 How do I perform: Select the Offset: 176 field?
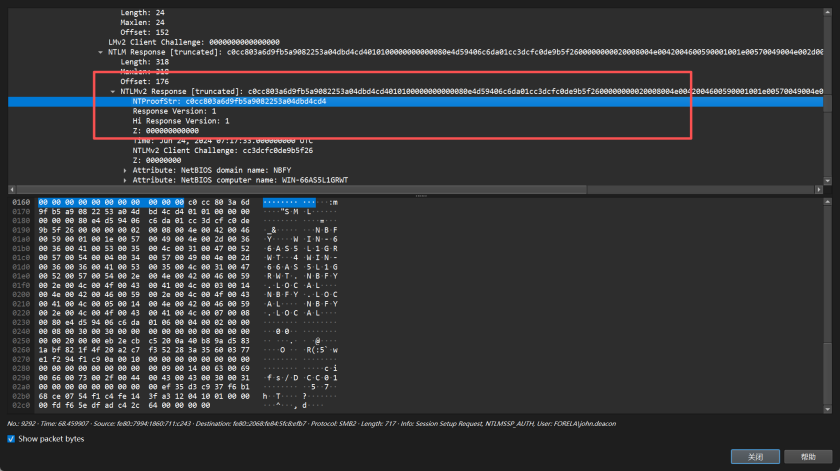click(144, 81)
